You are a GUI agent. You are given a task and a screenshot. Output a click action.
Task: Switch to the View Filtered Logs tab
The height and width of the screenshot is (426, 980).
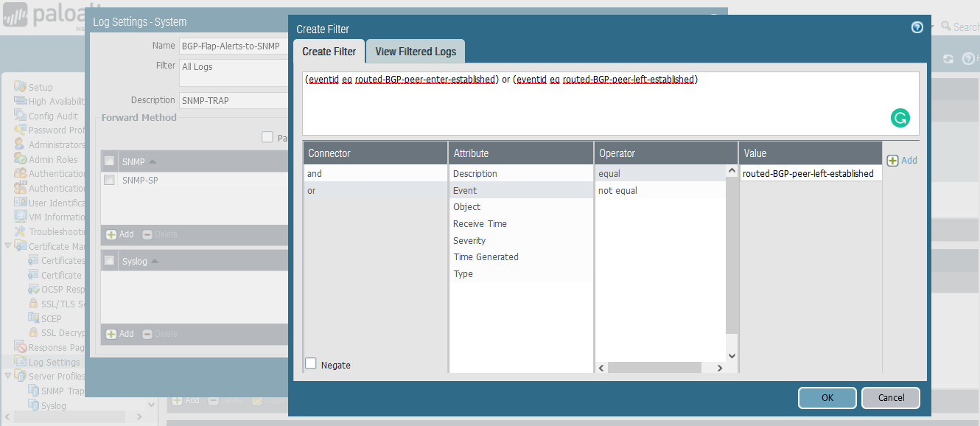[x=416, y=52]
